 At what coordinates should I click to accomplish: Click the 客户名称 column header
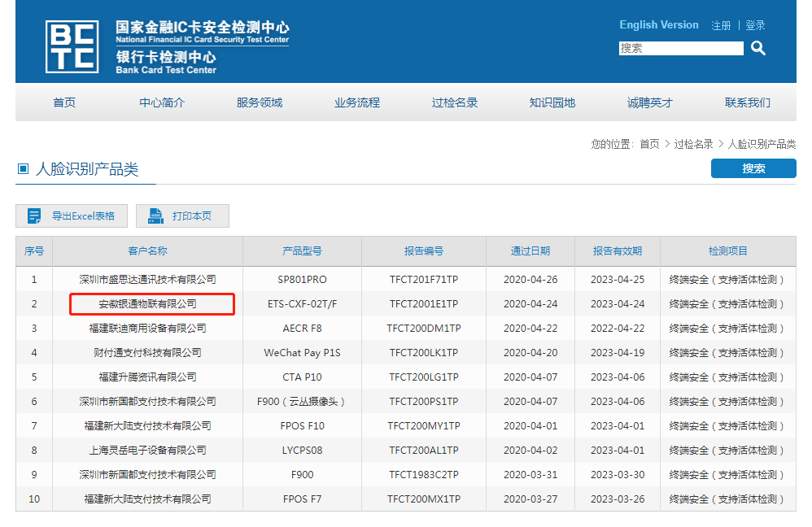click(x=147, y=251)
